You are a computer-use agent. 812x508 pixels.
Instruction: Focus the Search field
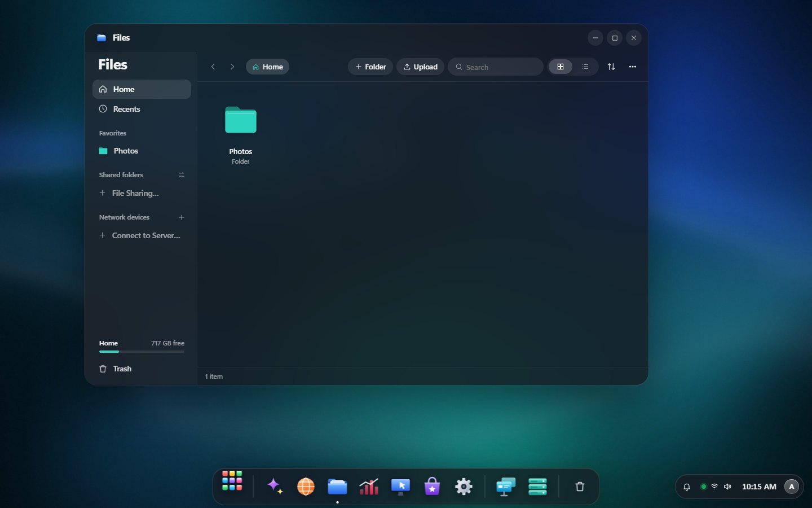(496, 67)
